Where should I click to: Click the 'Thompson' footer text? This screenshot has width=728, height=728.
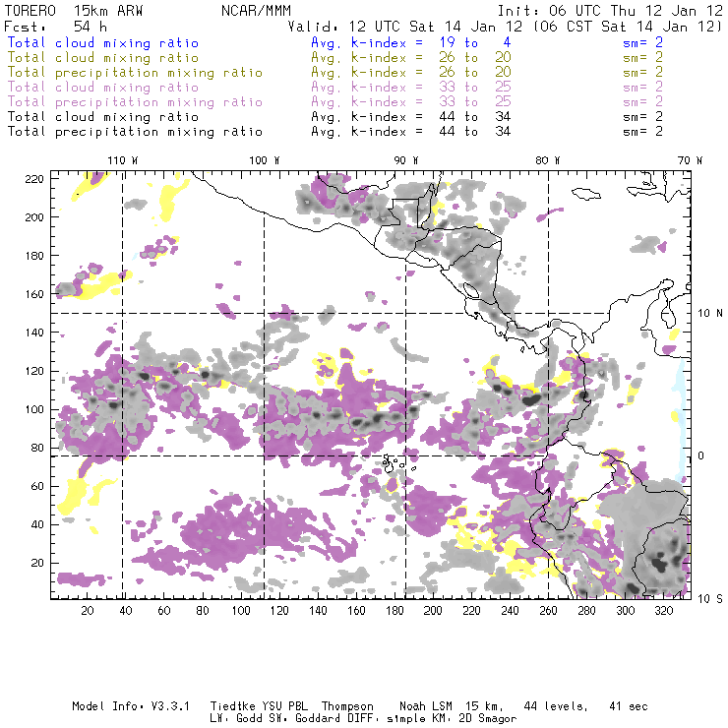pos(347,706)
